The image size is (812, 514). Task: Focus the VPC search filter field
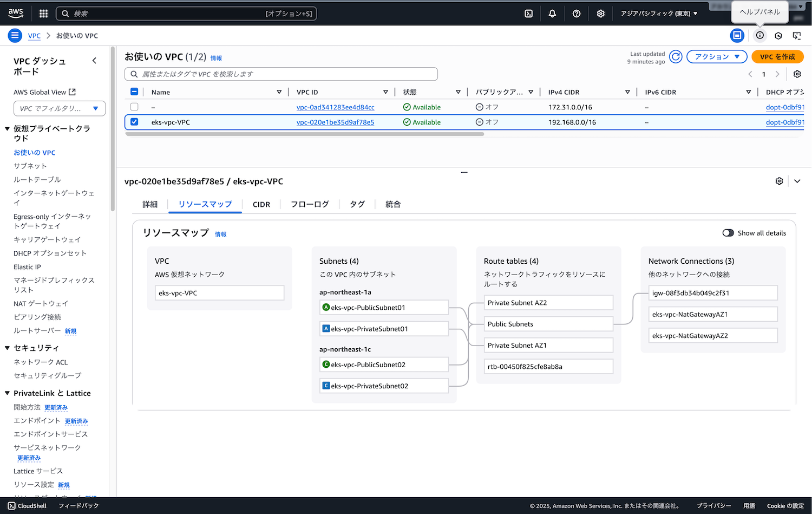click(x=281, y=74)
